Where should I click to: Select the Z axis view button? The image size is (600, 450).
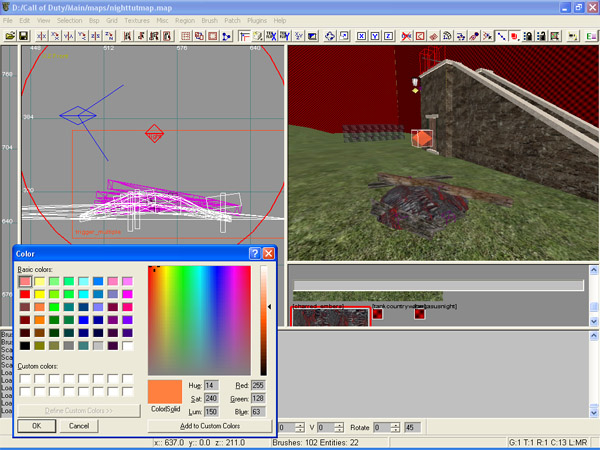tap(388, 36)
